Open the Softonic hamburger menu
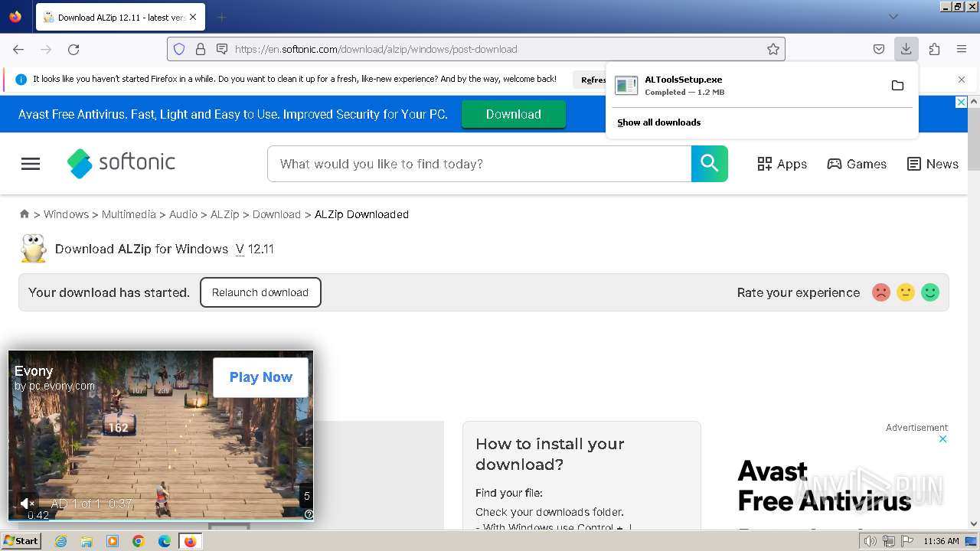 [31, 164]
